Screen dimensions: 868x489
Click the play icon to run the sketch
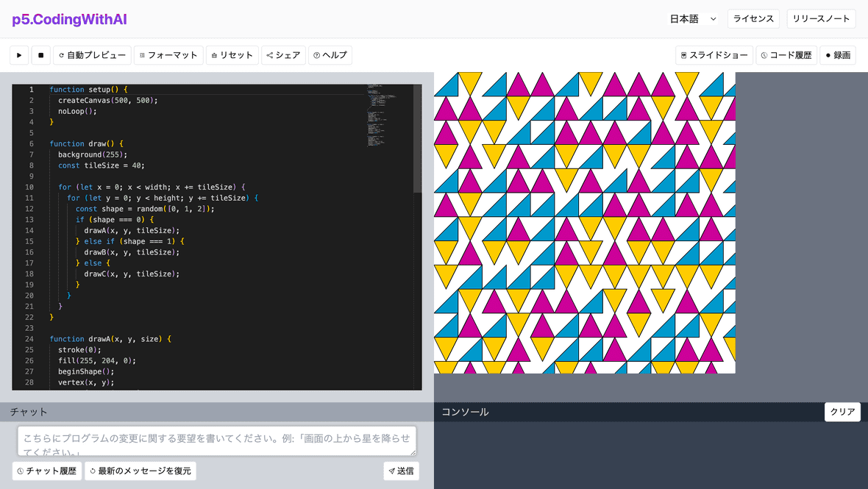click(18, 54)
